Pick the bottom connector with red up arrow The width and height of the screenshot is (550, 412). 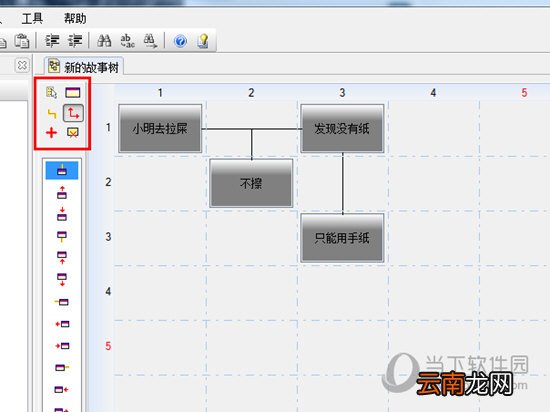[62, 257]
